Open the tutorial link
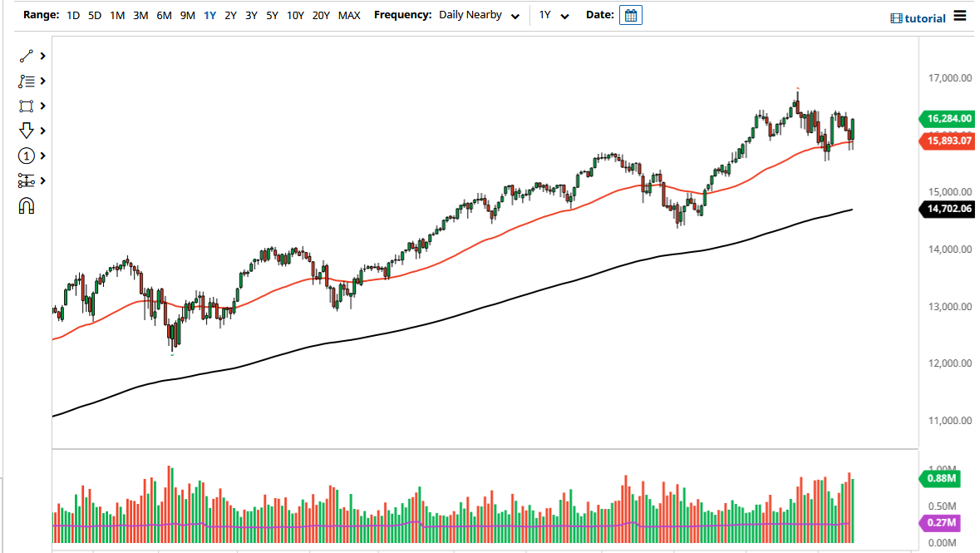Viewport: 980px width, 553px height. point(926,17)
